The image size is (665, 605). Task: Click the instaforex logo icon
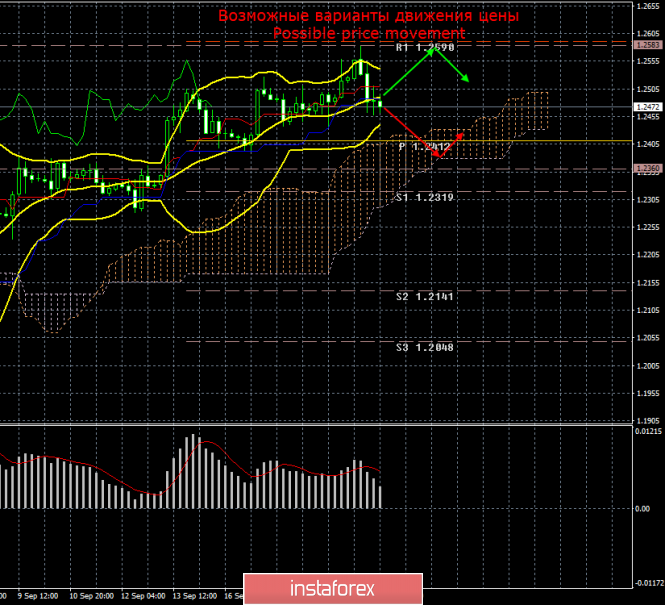click(x=270, y=585)
